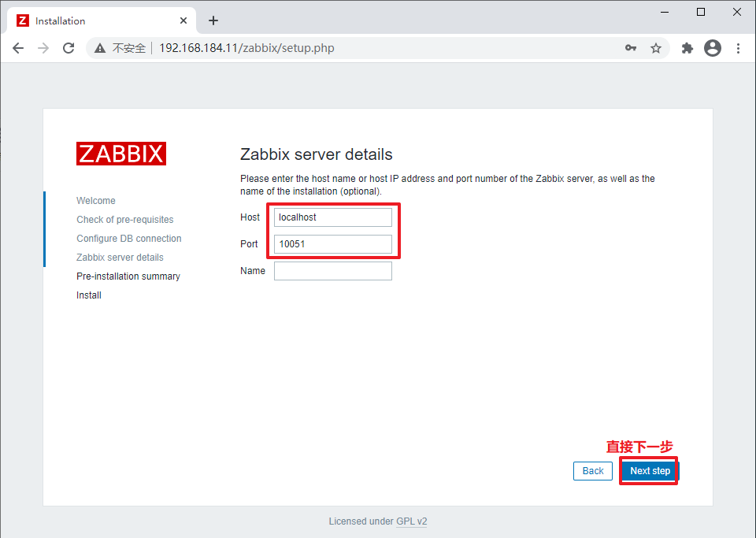Close the Installation tab
The width and height of the screenshot is (756, 538).
[183, 20]
